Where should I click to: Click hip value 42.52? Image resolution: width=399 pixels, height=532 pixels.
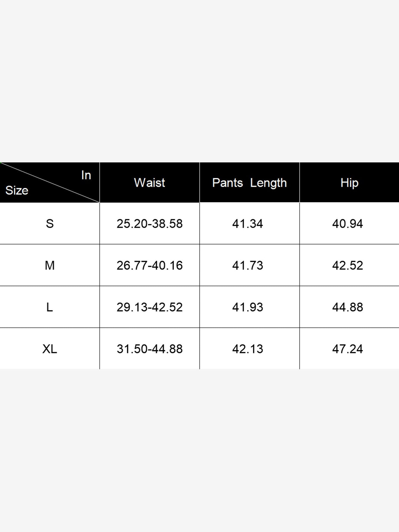(348, 265)
